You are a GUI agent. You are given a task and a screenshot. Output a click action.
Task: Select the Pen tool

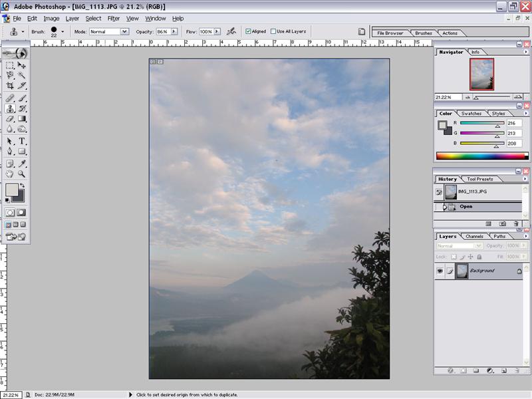click(10, 152)
